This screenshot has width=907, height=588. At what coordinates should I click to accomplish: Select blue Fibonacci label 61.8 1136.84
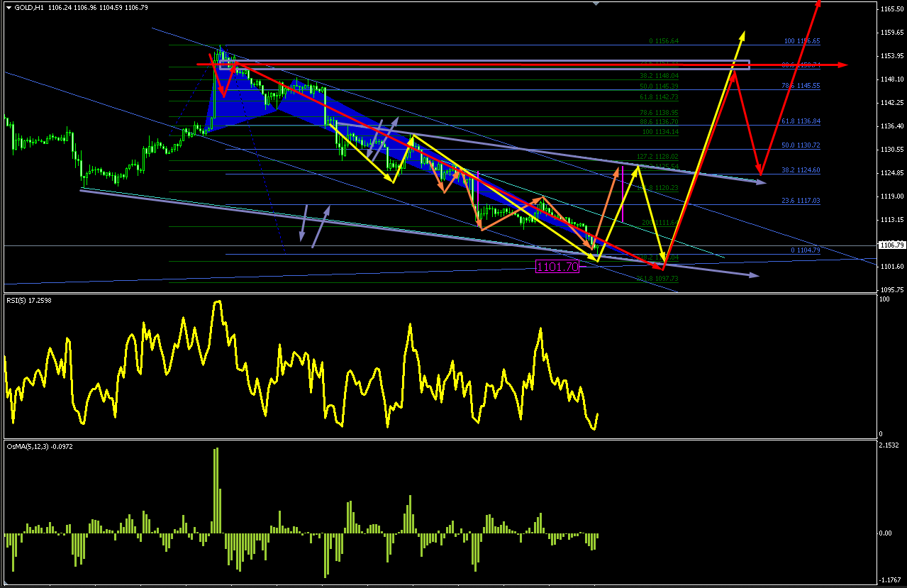800,121
